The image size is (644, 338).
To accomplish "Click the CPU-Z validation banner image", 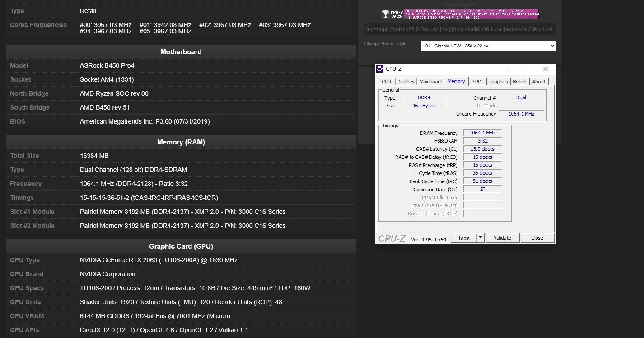I will 460,14.
